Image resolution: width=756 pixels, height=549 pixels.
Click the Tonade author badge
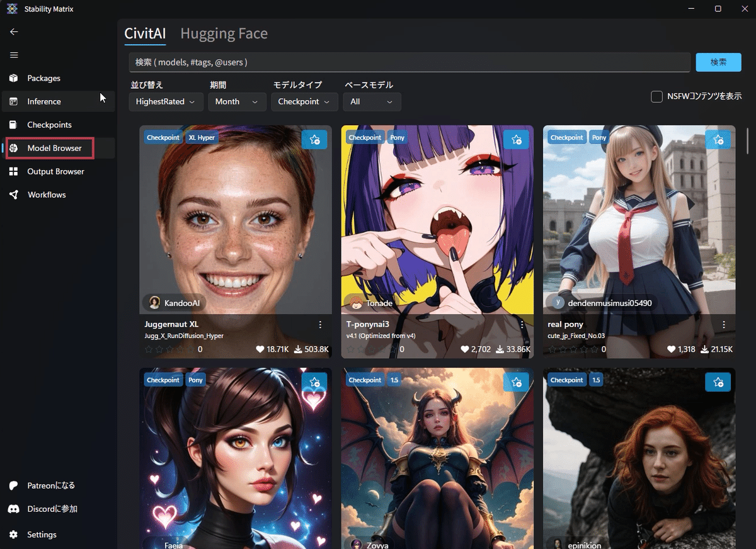[x=372, y=303]
